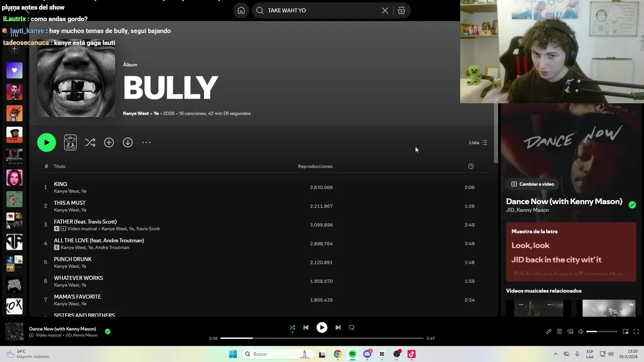This screenshot has width=644, height=362.
Task: Open Ye artist link in album header
Action: tap(156, 114)
